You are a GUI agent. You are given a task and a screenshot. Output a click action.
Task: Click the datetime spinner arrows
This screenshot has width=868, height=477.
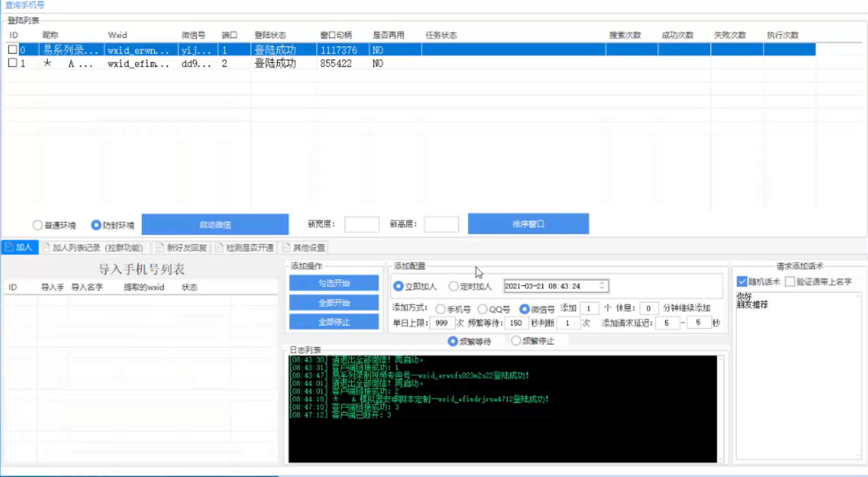click(602, 286)
